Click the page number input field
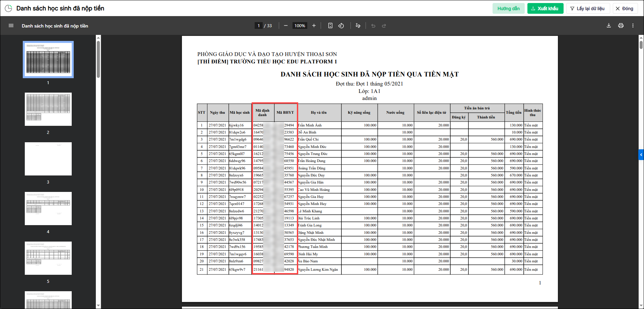The height and width of the screenshot is (309, 644). 259,26
